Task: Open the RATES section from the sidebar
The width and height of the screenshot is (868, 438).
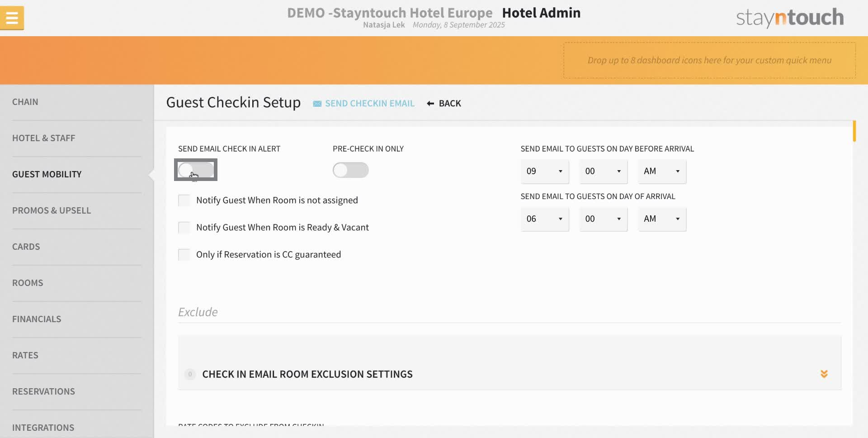Action: (25, 355)
